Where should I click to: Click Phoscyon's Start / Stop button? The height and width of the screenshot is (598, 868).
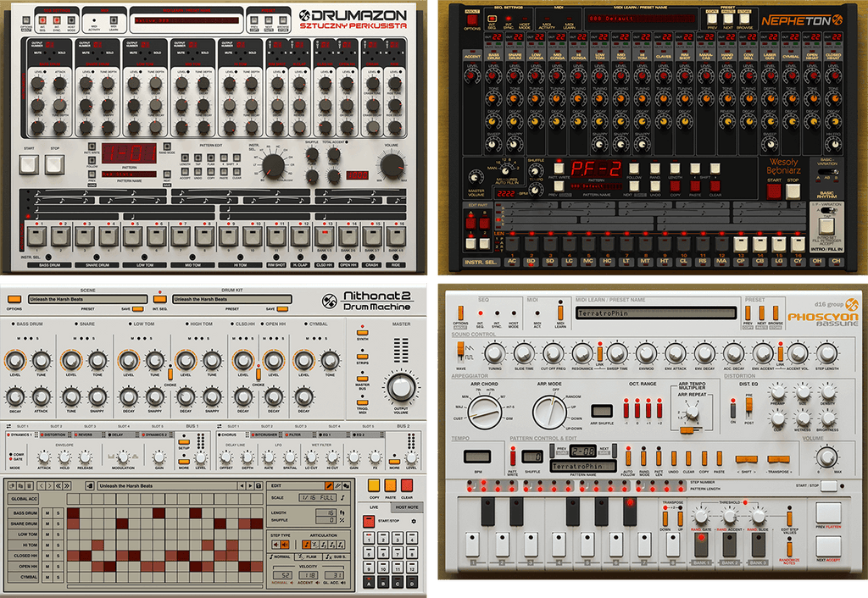click(x=828, y=485)
